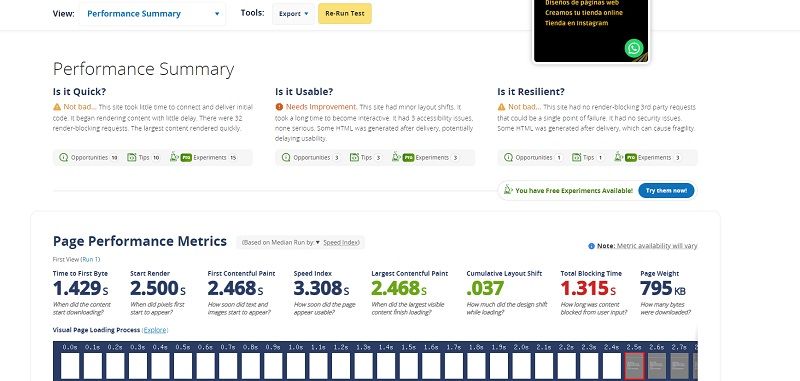
Task: Click the WhatsApp icon in ad
Action: 634,48
